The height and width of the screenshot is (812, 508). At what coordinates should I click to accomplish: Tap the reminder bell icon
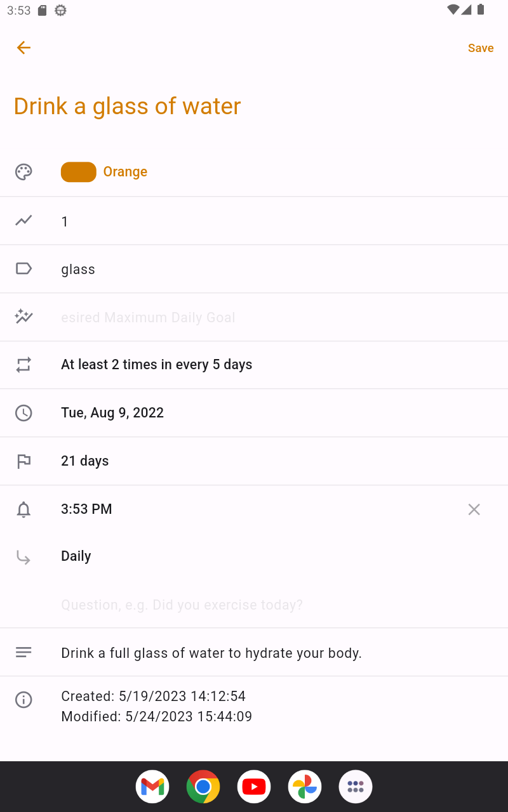click(23, 509)
